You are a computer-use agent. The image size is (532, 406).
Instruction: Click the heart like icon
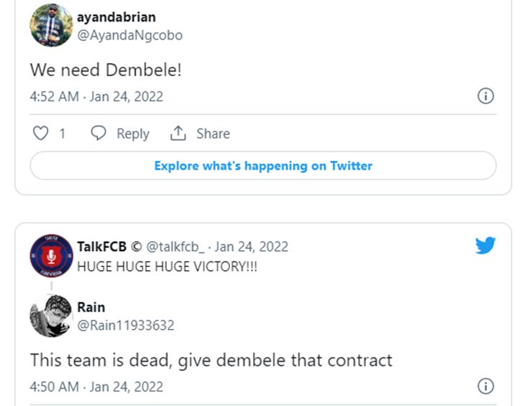(42, 134)
